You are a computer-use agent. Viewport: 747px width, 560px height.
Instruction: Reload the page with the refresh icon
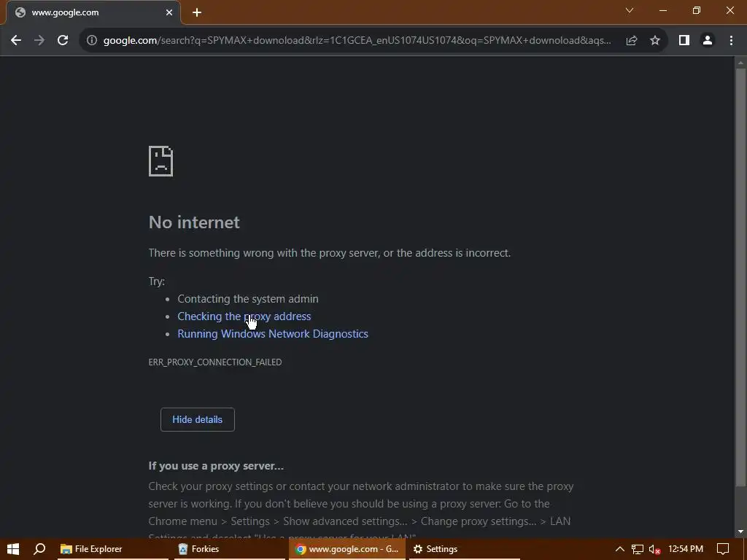(x=63, y=41)
